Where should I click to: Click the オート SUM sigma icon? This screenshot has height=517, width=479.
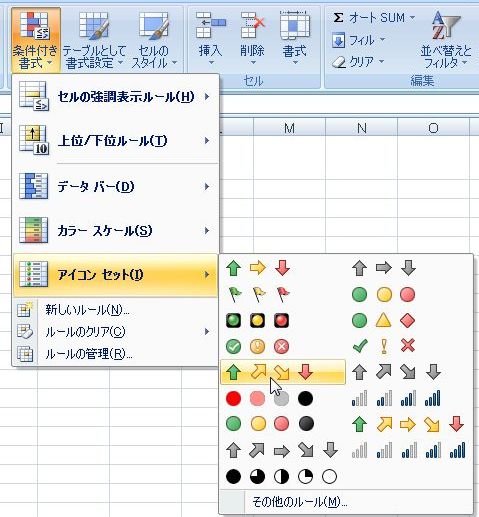(x=338, y=17)
